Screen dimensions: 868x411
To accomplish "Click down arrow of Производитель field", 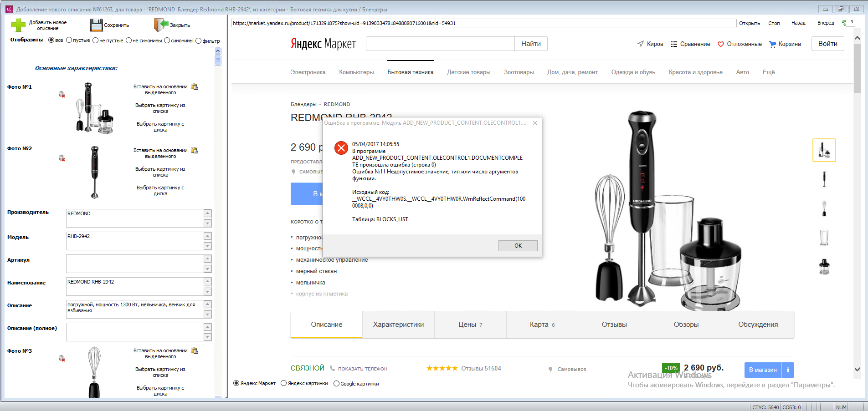I will point(207,223).
